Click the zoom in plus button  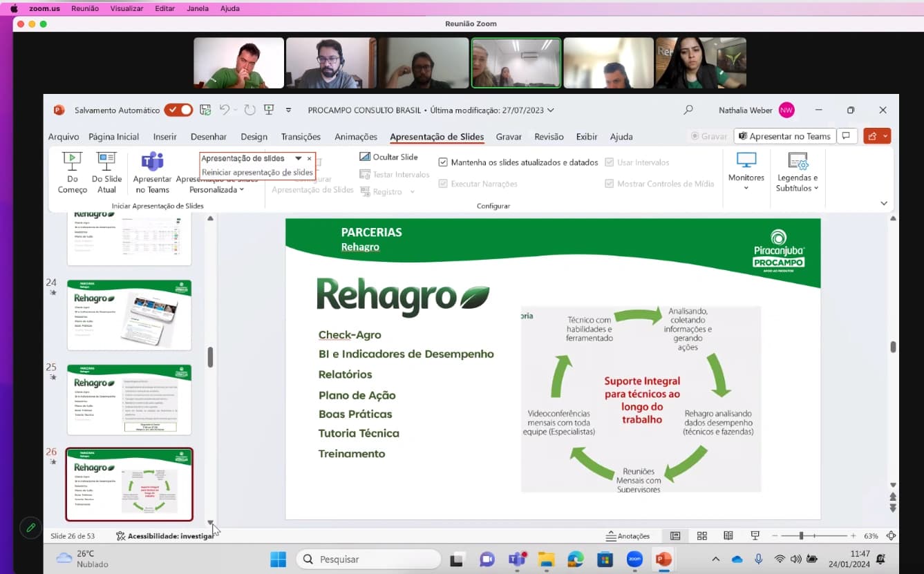pyautogui.click(x=853, y=536)
